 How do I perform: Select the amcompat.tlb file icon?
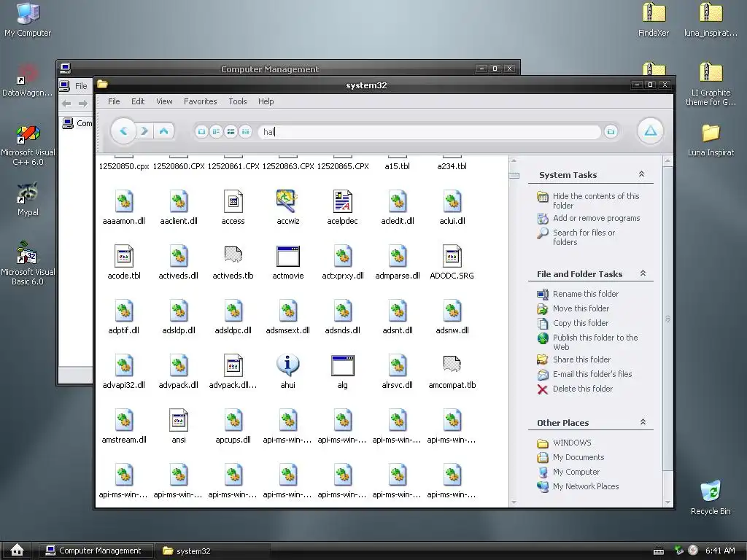tap(452, 364)
